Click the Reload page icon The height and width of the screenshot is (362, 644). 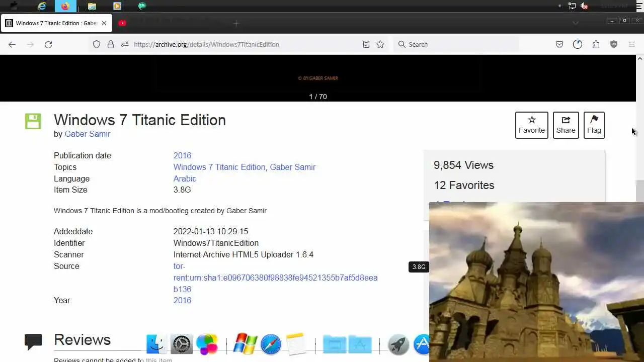click(48, 44)
